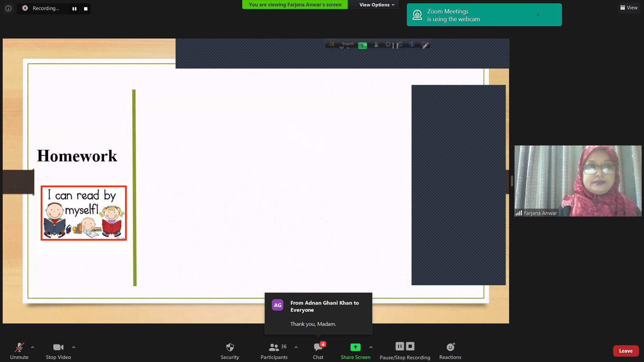Open the View layout button

click(629, 8)
